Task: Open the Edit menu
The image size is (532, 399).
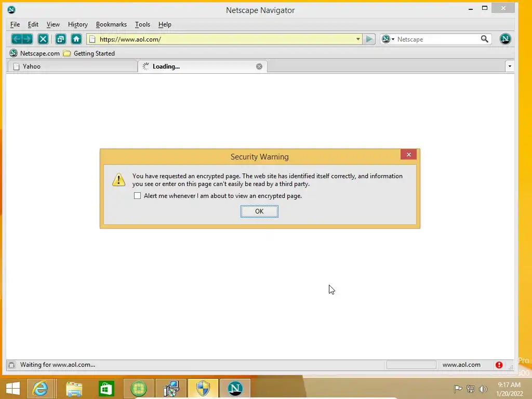Action: tap(33, 24)
